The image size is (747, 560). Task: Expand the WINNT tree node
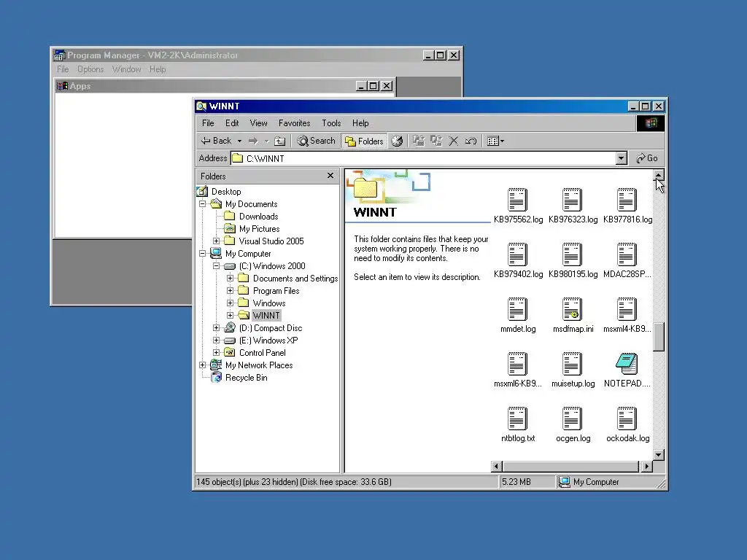coord(230,315)
